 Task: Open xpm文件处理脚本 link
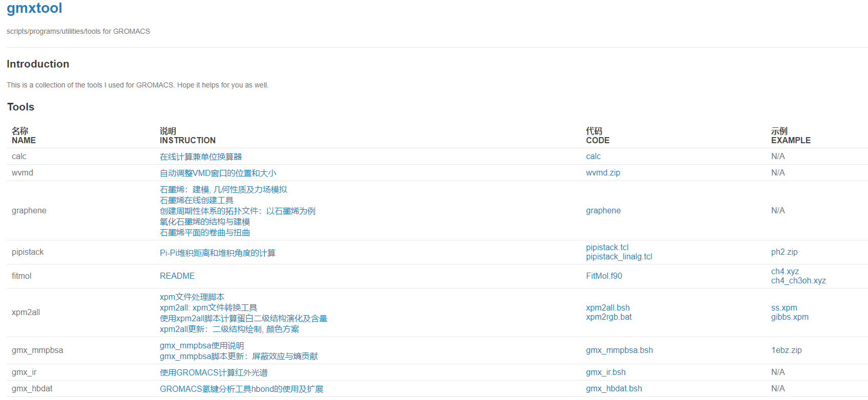(192, 297)
